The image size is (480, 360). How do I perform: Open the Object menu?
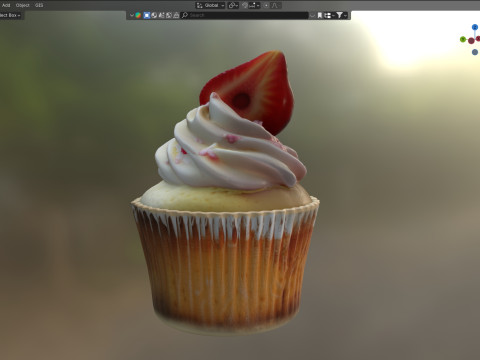[x=23, y=5]
